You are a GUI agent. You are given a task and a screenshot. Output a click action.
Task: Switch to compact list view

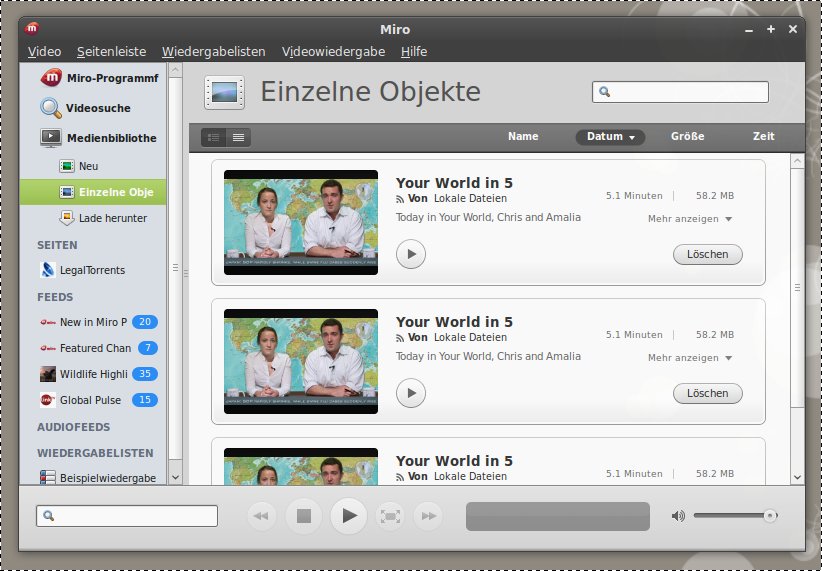pos(239,137)
